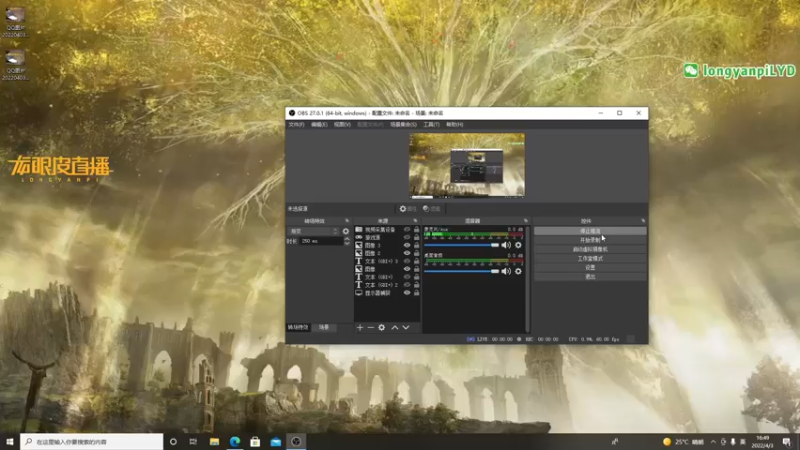Viewport: 800px width, 450px height.
Task: Open Microsoft Store from the taskbar
Action: (x=255, y=441)
